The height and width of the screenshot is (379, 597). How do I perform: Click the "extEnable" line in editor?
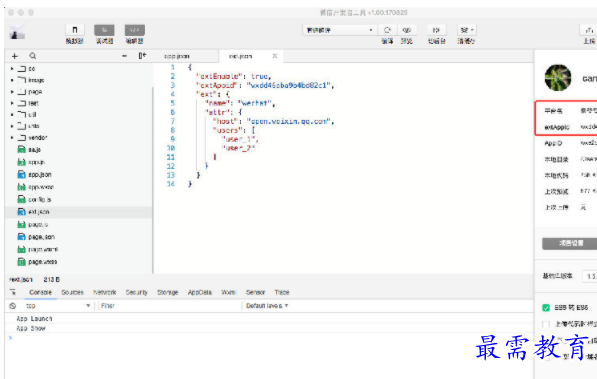pos(233,76)
